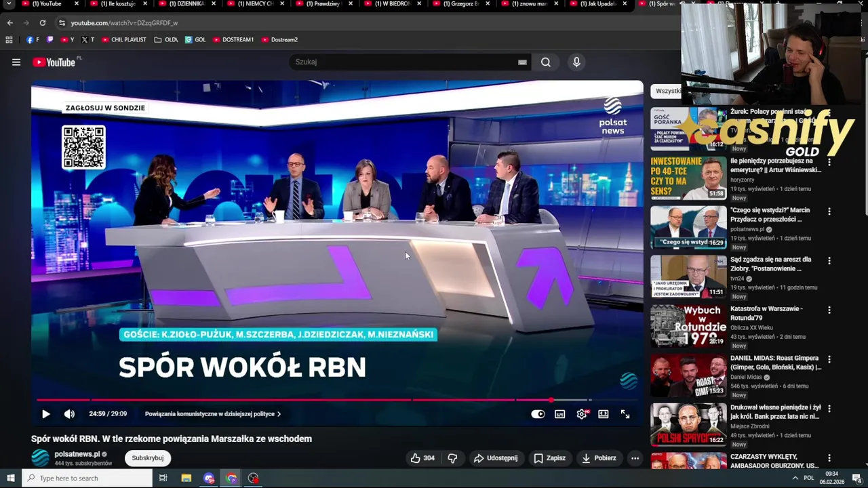Click the address bar URL

(x=124, y=23)
